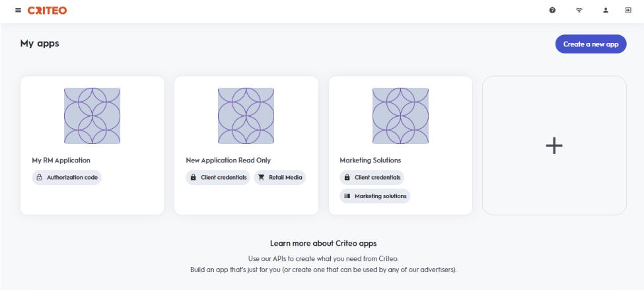Open the user account profile icon
Image resolution: width=644 pixels, height=290 pixels.
point(606,11)
